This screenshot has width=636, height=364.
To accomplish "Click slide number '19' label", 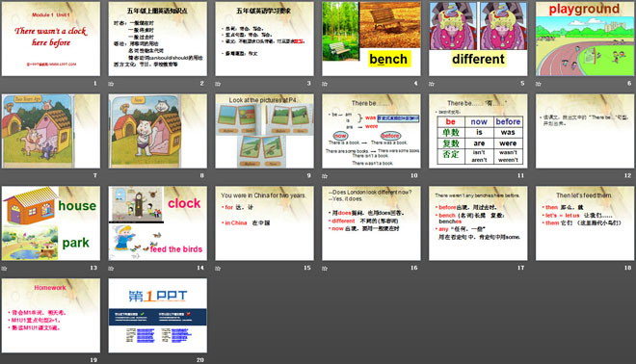I will (x=93, y=360).
